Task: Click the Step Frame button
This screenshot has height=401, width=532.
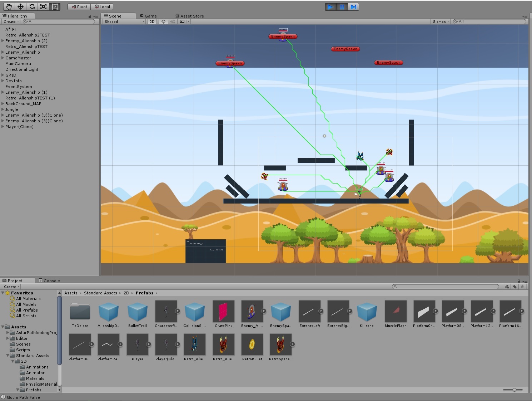Action: pos(353,7)
